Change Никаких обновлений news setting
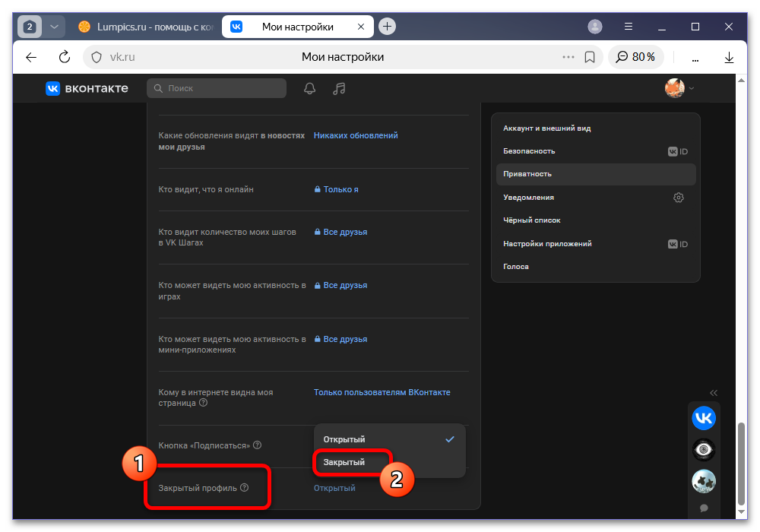This screenshot has width=760, height=532. 356,136
